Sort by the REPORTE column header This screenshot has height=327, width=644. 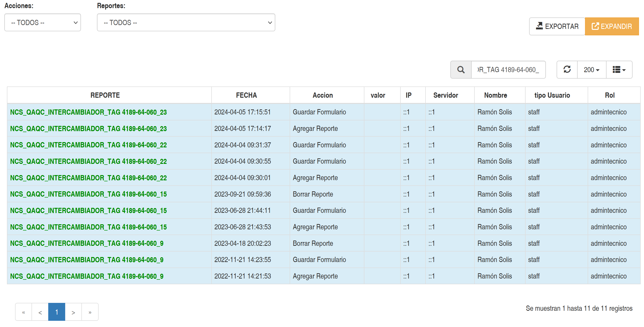[x=105, y=95]
